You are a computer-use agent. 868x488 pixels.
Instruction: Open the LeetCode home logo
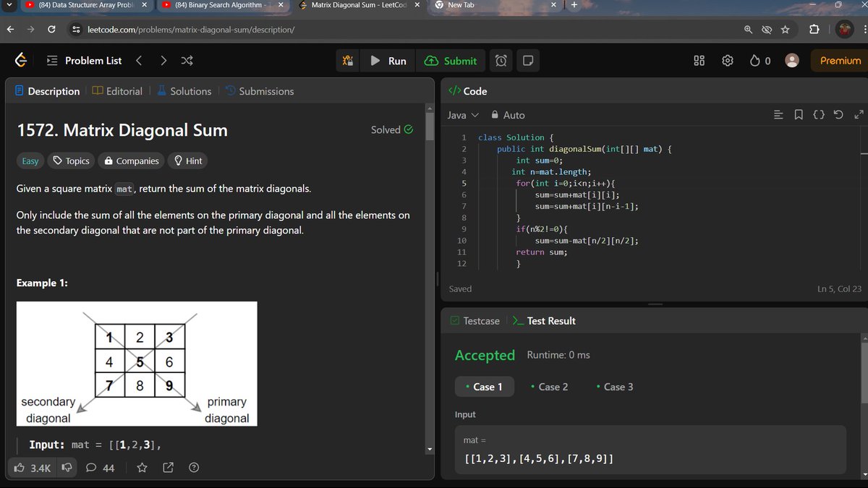pos(22,61)
